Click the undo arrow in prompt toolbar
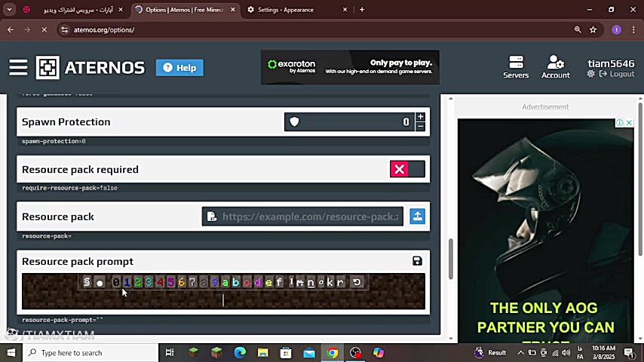 (x=357, y=282)
